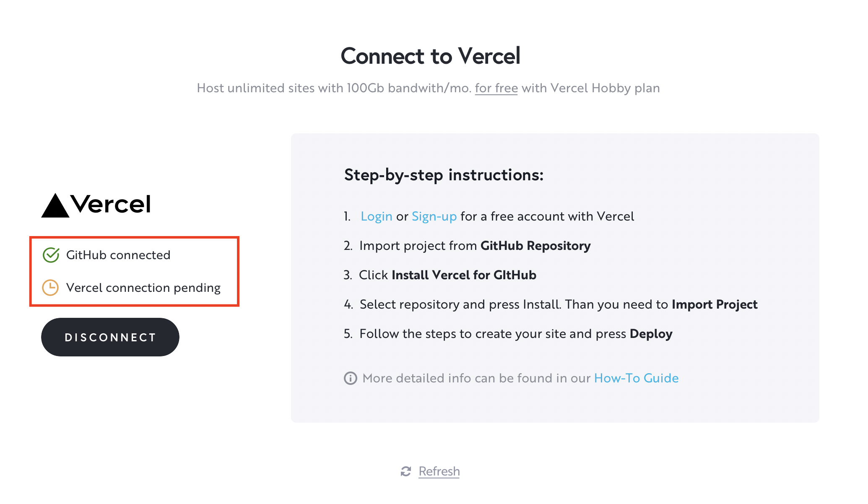Click the bold 'Import Project' text
This screenshot has width=868, height=504.
[715, 304]
